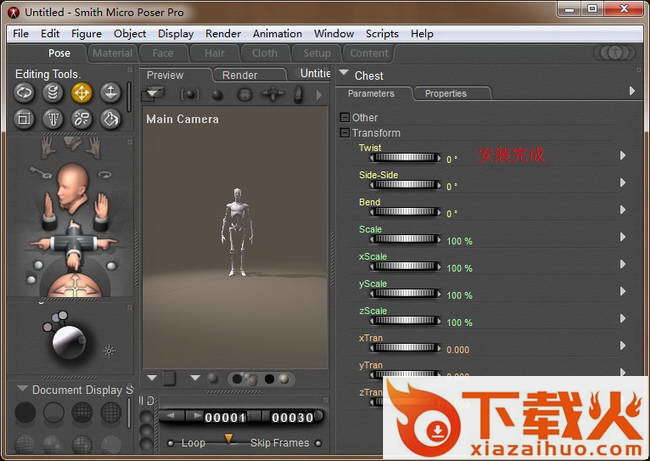650x461 pixels.
Task: Select the highlighted Translate/Pull tool
Action: click(x=81, y=92)
